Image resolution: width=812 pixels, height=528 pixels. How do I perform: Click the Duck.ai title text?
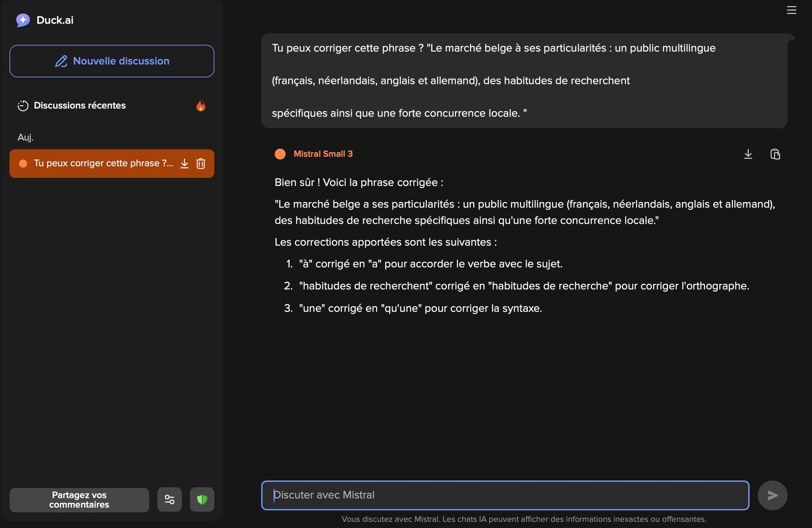(55, 20)
